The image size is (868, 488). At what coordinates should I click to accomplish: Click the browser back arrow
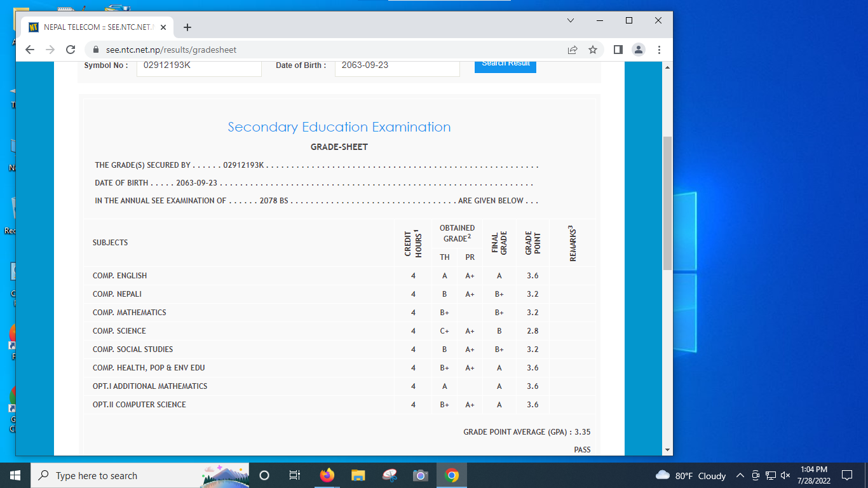(x=30, y=50)
